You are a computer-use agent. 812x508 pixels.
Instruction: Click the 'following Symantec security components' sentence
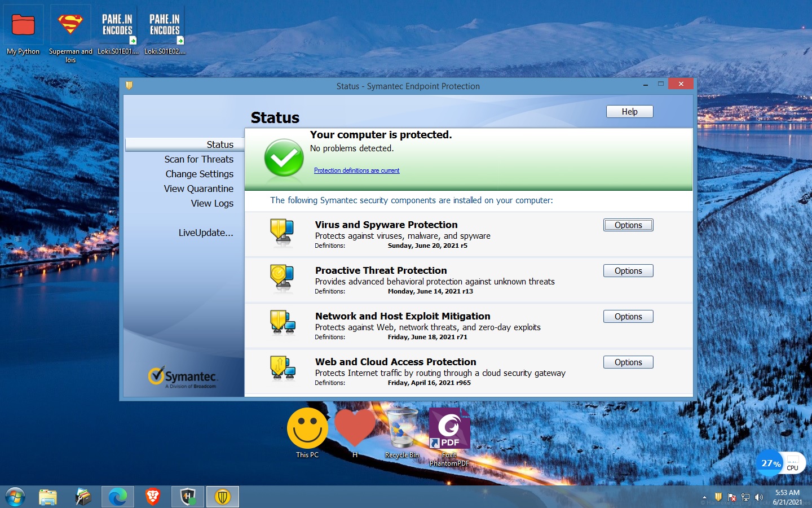(412, 200)
